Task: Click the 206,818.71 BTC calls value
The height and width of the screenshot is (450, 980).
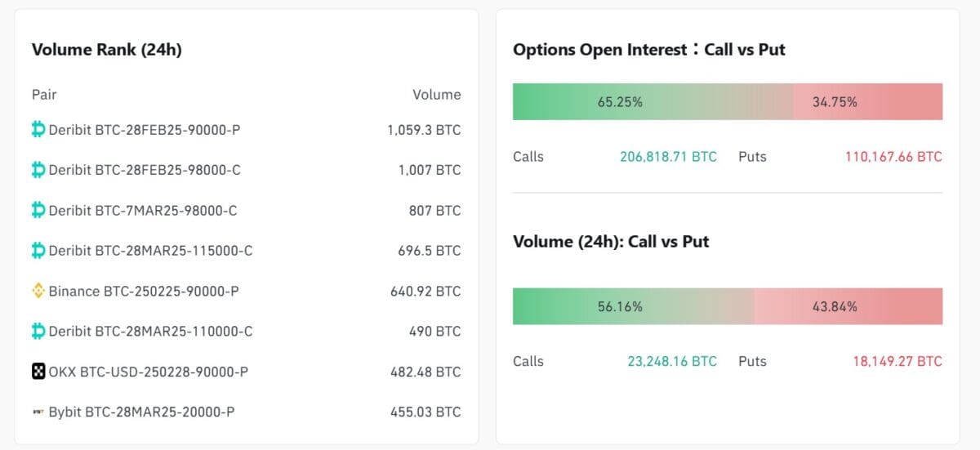Action: pyautogui.click(x=668, y=157)
